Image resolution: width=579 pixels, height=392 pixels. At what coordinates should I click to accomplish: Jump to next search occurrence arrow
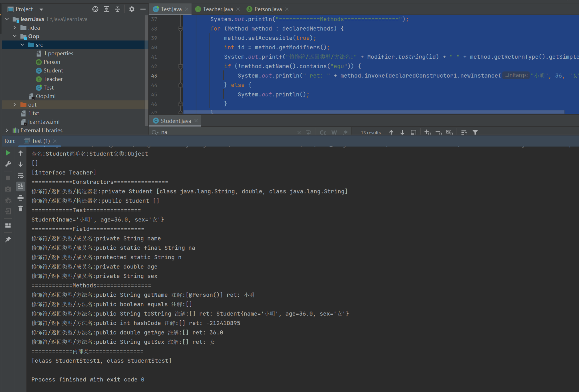[402, 132]
